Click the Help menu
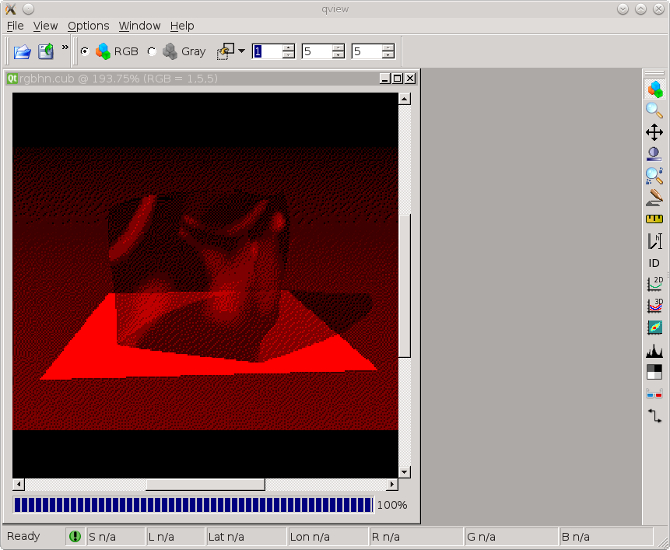670x550 pixels. tap(182, 26)
